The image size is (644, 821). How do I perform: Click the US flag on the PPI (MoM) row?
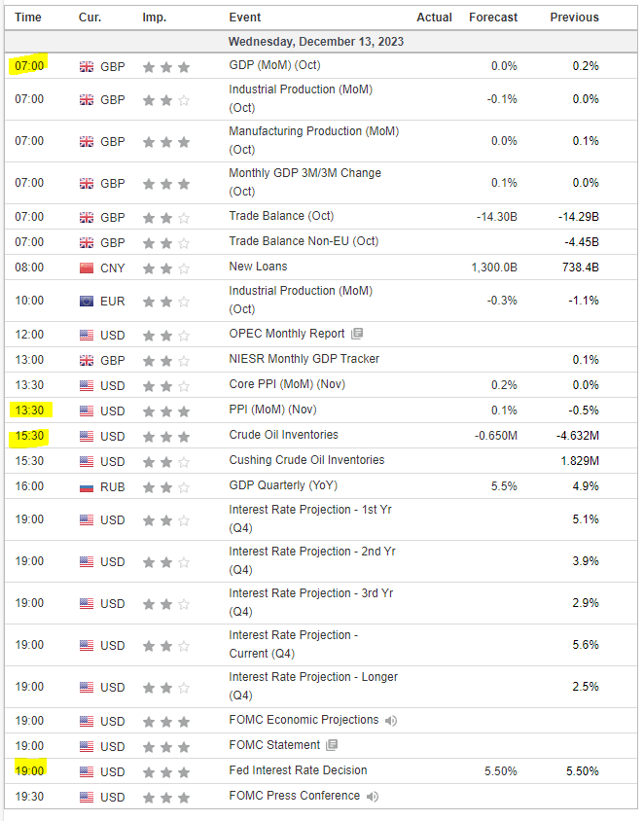(x=87, y=410)
